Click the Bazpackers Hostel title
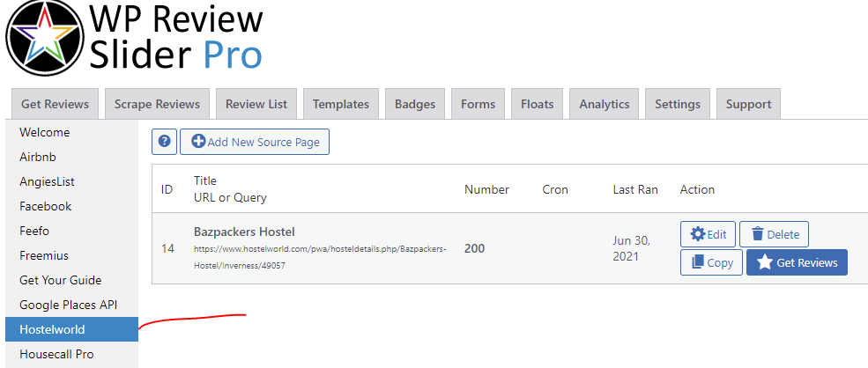868x368 pixels. pyautogui.click(x=244, y=232)
